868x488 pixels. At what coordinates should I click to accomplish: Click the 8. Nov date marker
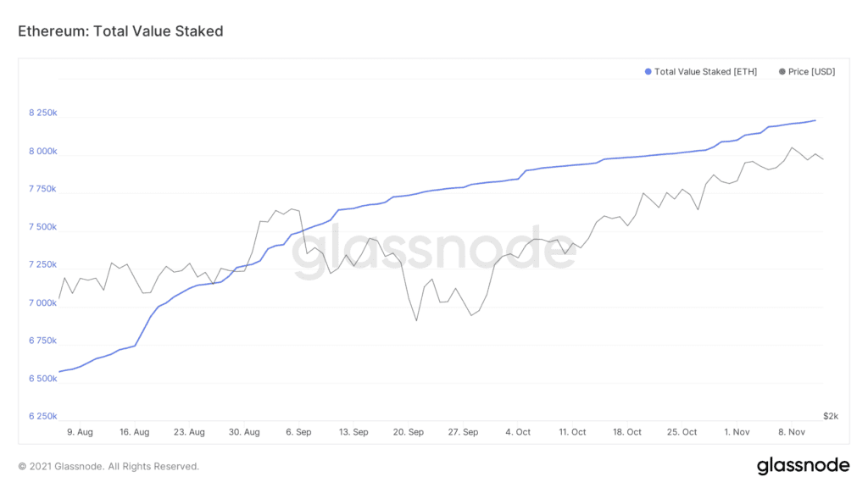[791, 432]
